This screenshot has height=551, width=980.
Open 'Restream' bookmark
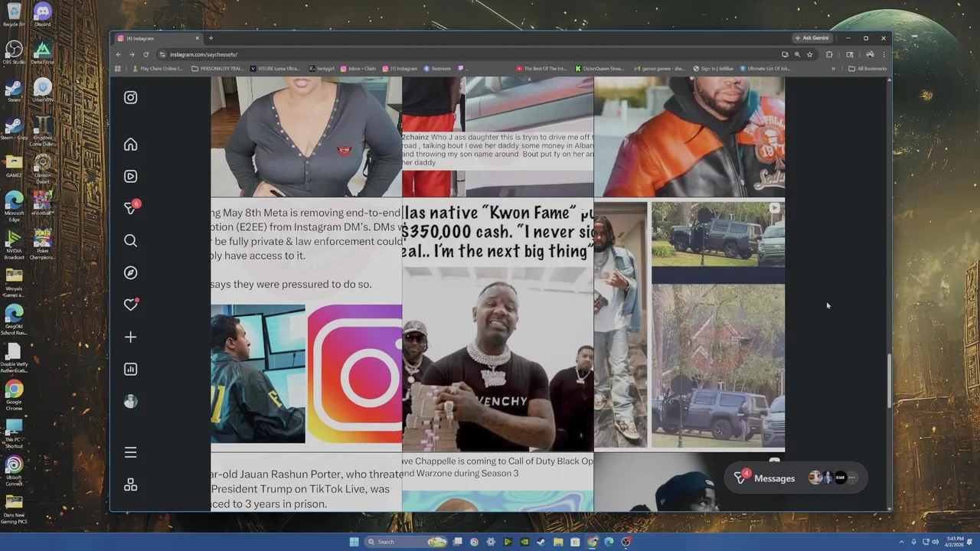click(437, 69)
